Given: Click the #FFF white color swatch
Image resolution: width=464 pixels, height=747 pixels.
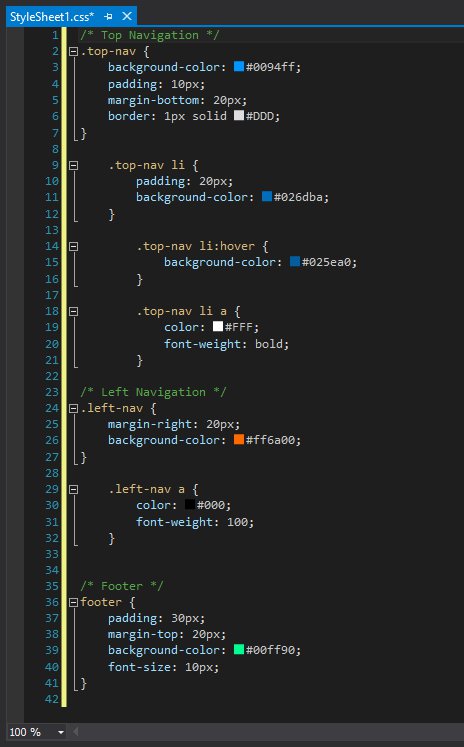Looking at the screenshot, I should click(218, 326).
